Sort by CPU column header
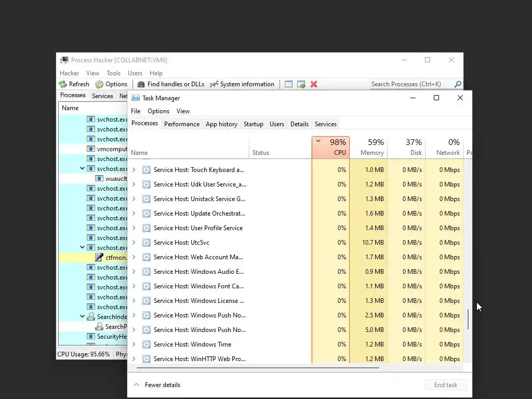Viewport: 532px width, 399px height. pyautogui.click(x=330, y=147)
